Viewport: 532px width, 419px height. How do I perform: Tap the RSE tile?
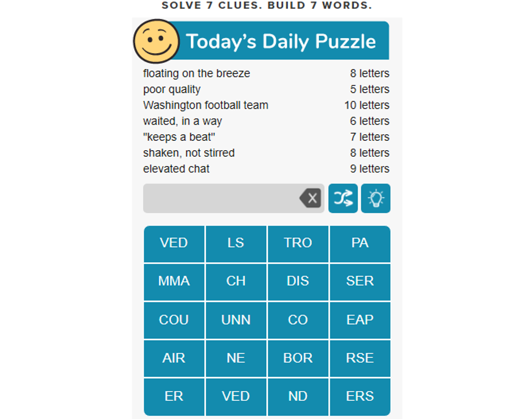(360, 359)
